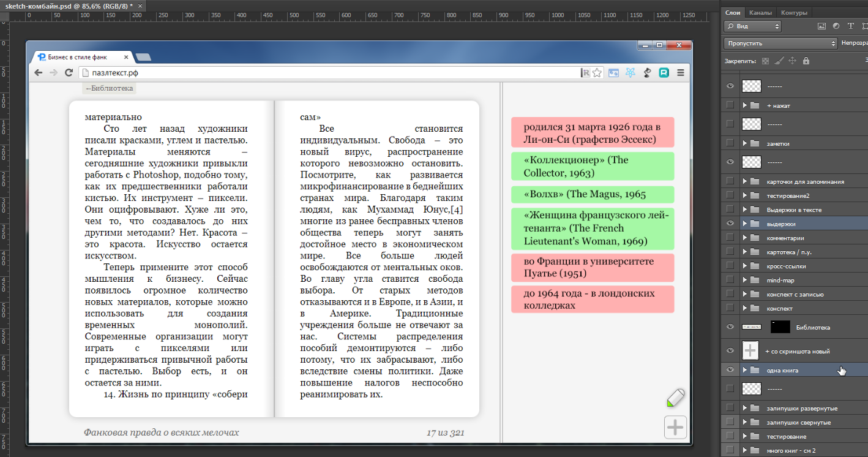Expand the комментарии layer group
Image resolution: width=868 pixels, height=457 pixels.
745,238
